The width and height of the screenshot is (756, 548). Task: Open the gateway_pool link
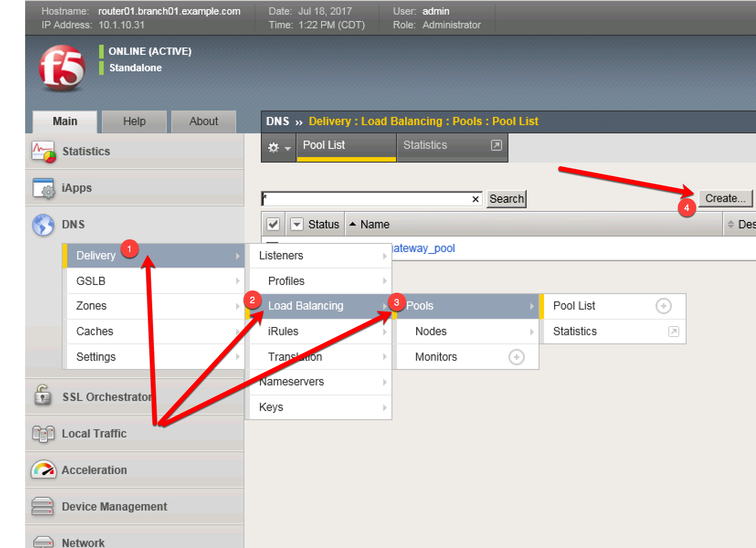[423, 248]
